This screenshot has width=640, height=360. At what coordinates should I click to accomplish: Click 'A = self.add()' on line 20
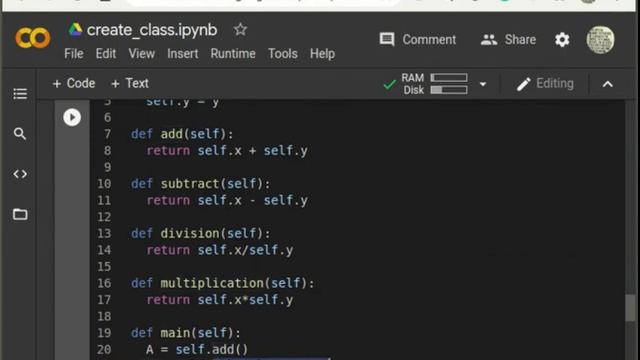(197, 349)
